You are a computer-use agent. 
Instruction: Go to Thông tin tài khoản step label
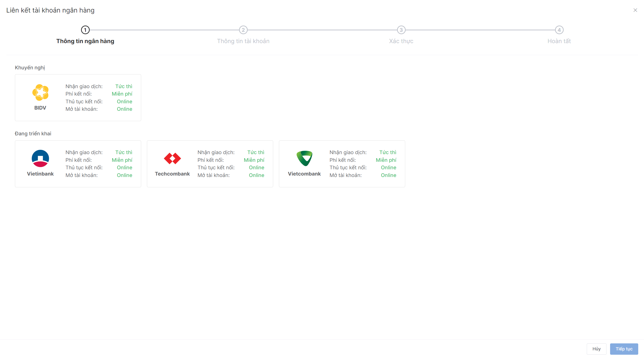243,41
